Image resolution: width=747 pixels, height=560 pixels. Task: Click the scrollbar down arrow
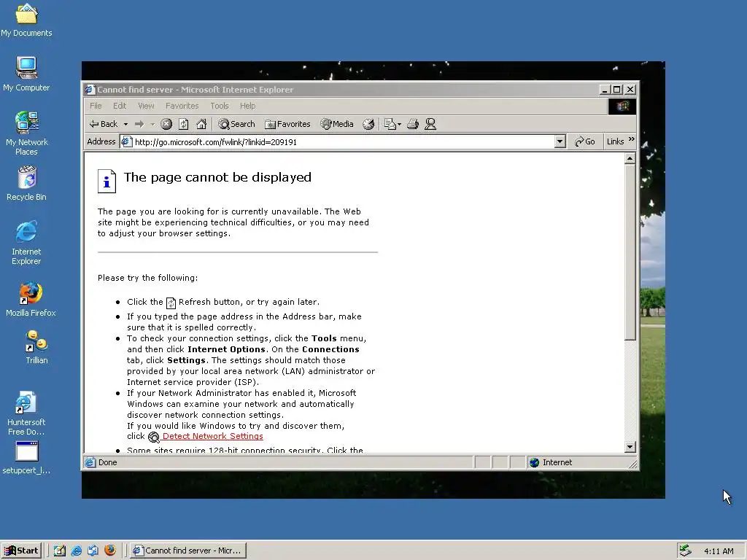coord(630,447)
